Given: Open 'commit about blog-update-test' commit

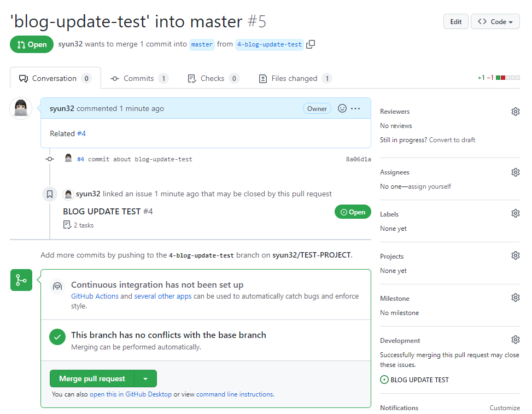Looking at the screenshot, I should (x=140, y=159).
